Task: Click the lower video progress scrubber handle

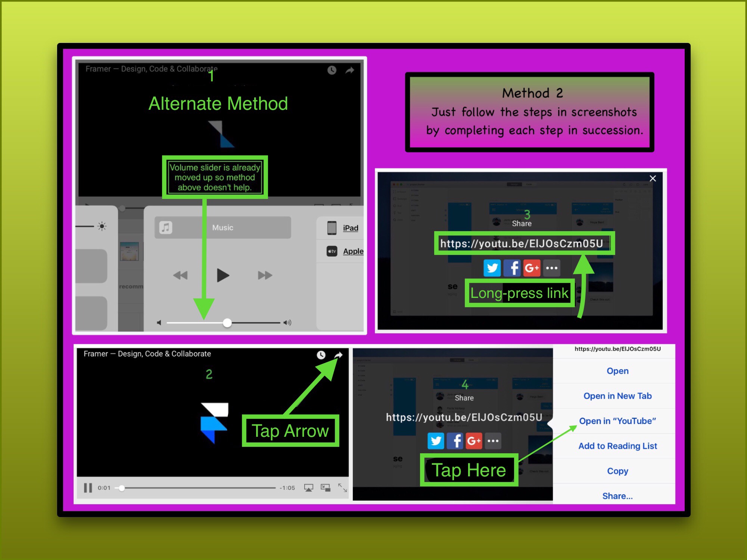Action: [x=122, y=488]
